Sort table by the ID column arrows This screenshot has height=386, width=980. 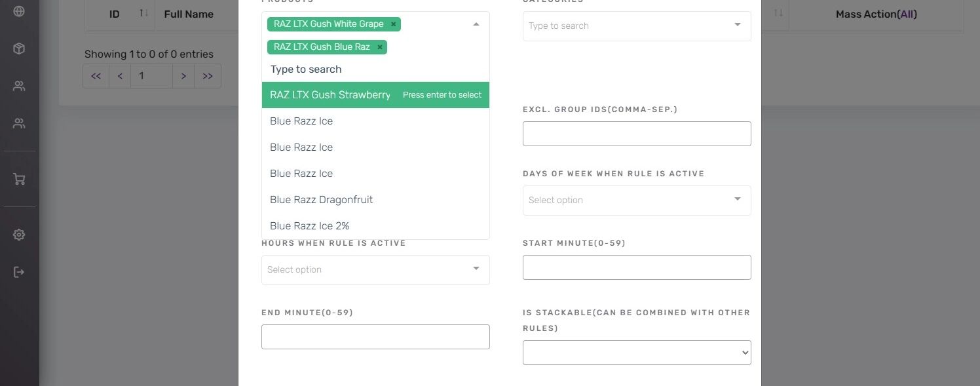click(x=143, y=14)
